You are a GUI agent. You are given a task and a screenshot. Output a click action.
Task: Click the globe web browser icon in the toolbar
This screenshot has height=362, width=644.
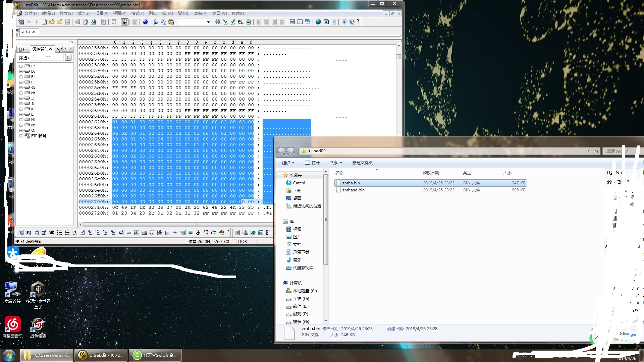click(318, 22)
